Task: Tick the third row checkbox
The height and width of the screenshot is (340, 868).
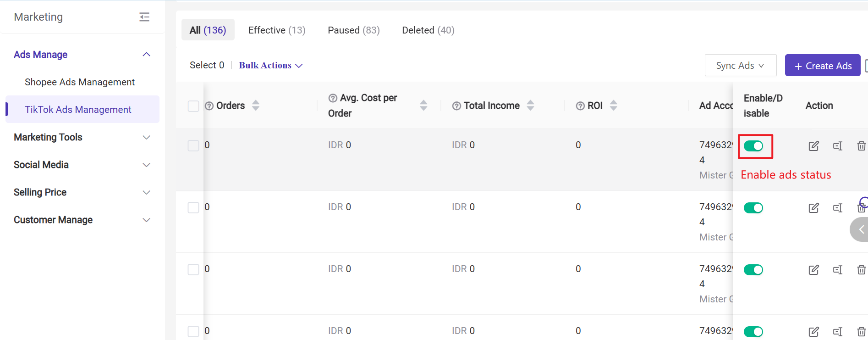Action: pos(193,269)
